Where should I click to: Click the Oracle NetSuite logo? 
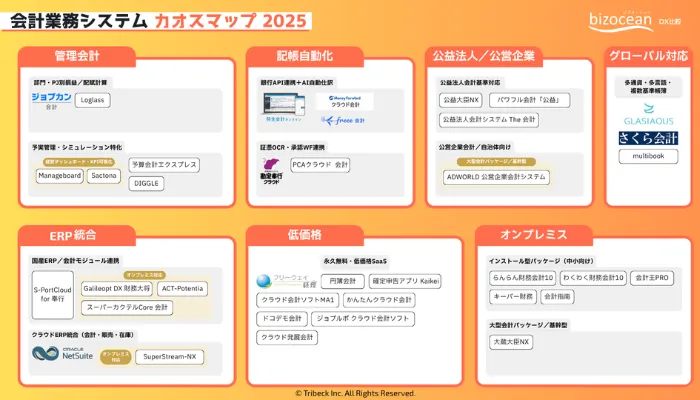point(62,354)
